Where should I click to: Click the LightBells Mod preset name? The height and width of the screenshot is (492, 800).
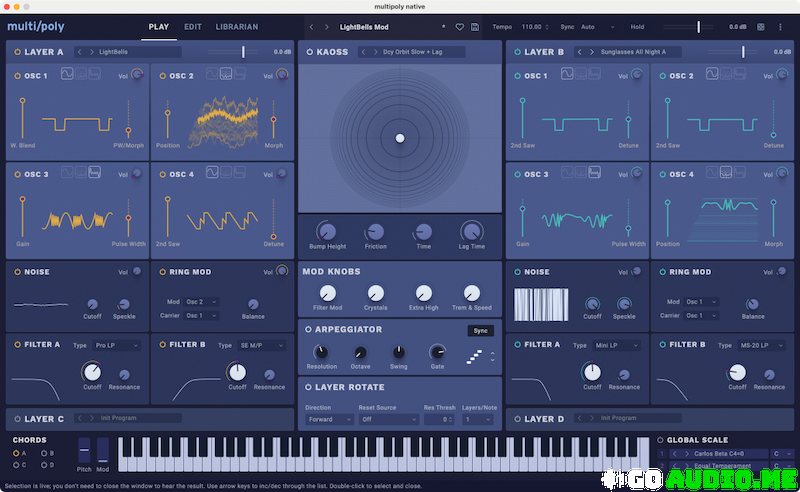click(x=364, y=27)
